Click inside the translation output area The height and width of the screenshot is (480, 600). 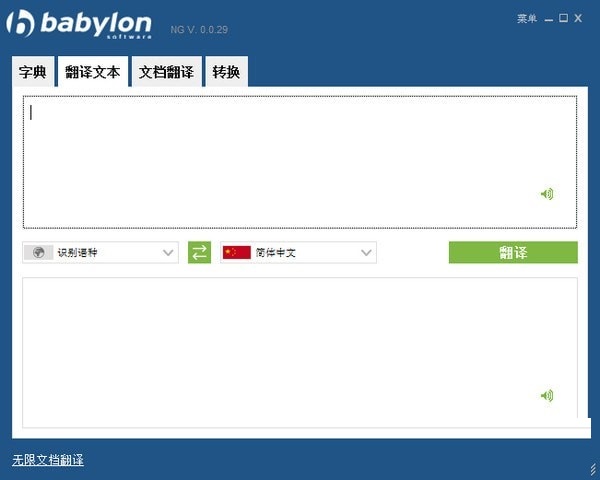(300, 352)
